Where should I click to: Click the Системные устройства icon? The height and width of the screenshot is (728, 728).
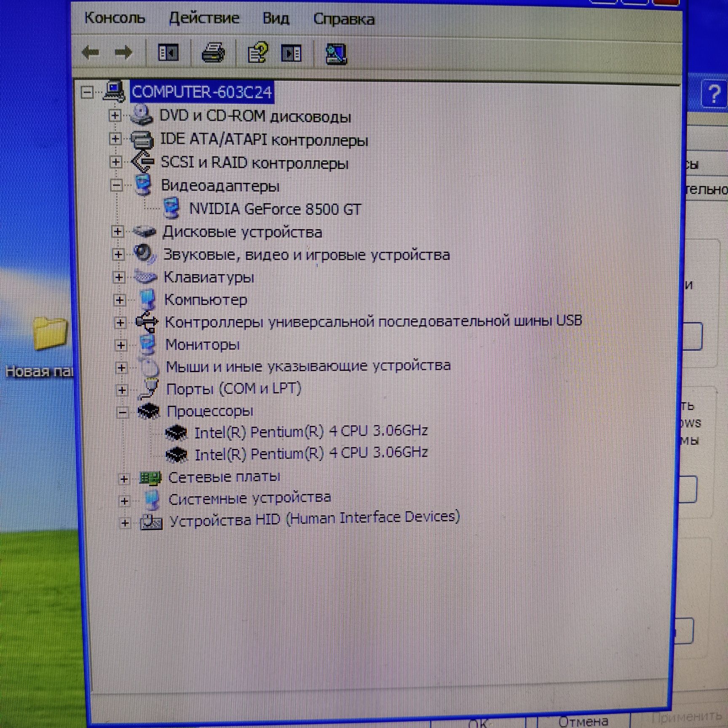[x=152, y=500]
